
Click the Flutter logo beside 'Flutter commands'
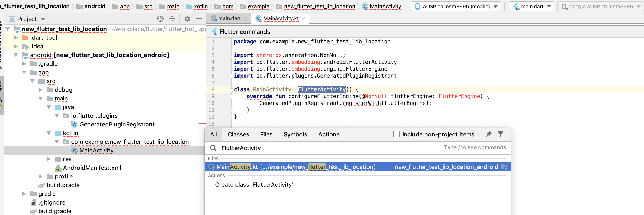pyautogui.click(x=214, y=31)
